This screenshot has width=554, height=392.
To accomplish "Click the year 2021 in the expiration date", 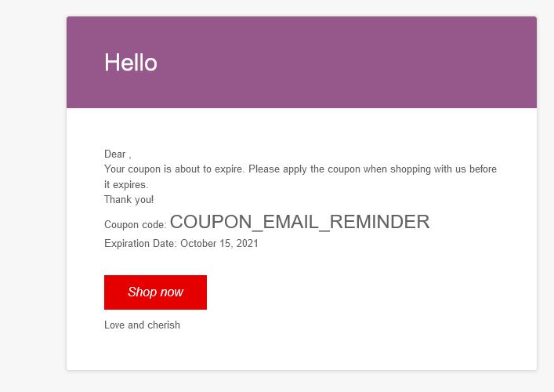I will pos(248,244).
